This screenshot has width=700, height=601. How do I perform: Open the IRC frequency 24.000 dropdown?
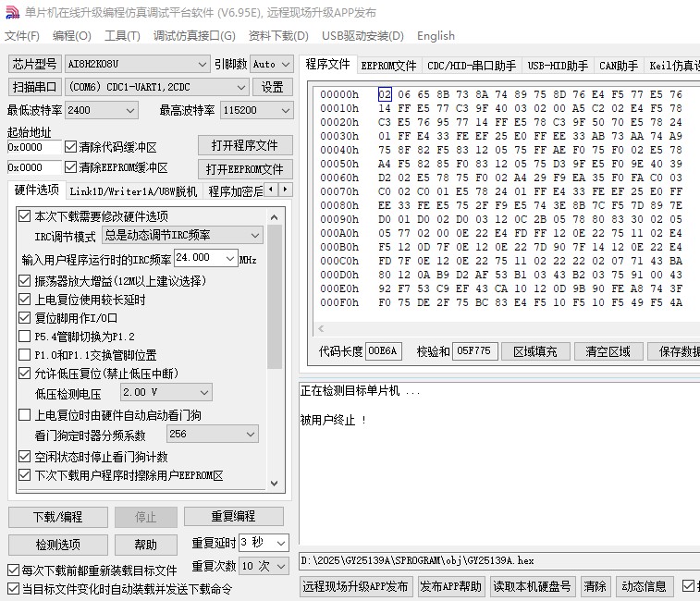coord(230,258)
